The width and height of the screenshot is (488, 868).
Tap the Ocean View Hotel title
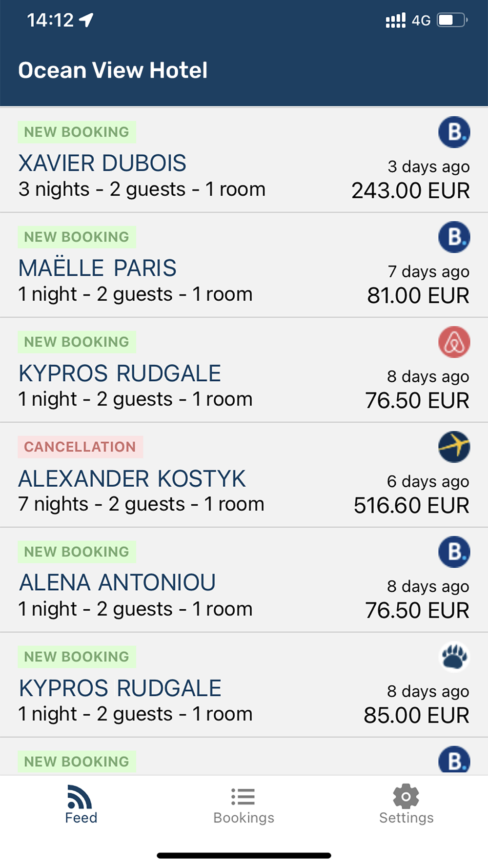(x=113, y=70)
